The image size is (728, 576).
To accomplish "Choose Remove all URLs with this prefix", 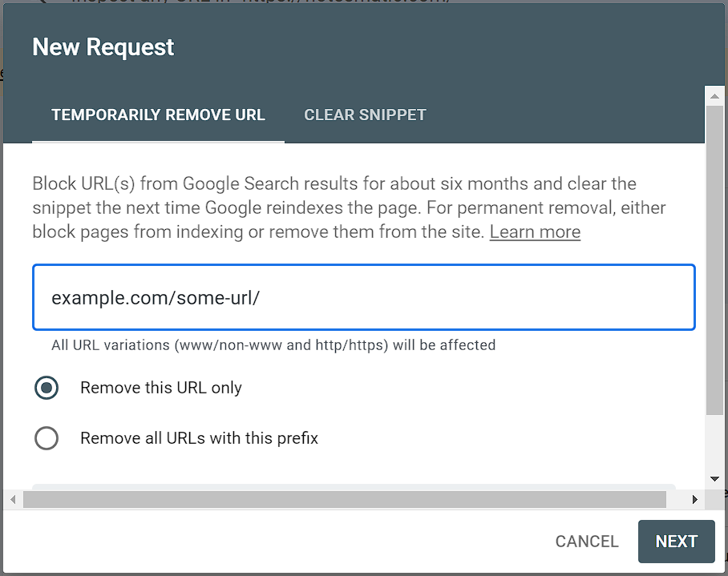I will click(47, 438).
